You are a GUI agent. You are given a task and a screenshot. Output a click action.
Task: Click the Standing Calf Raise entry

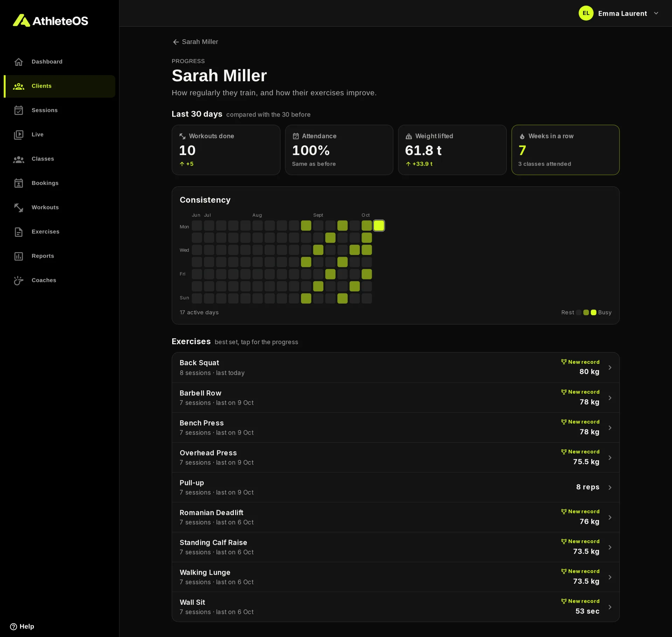395,547
